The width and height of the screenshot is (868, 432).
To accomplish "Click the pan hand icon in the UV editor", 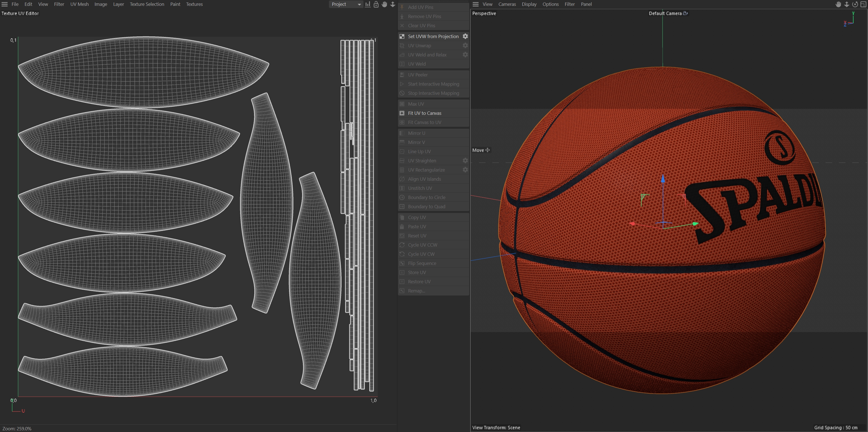I will pos(385,4).
